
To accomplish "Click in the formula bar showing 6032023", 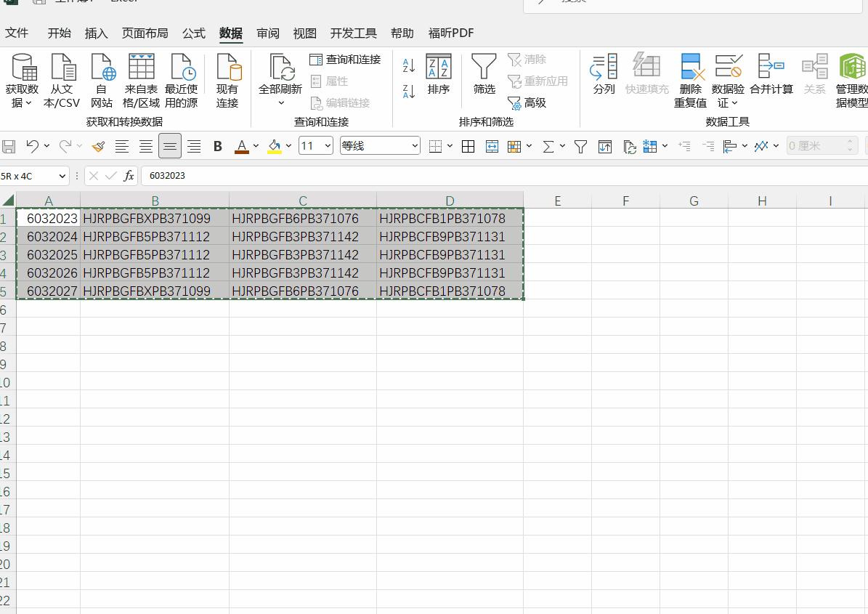I will pyautogui.click(x=504, y=176).
